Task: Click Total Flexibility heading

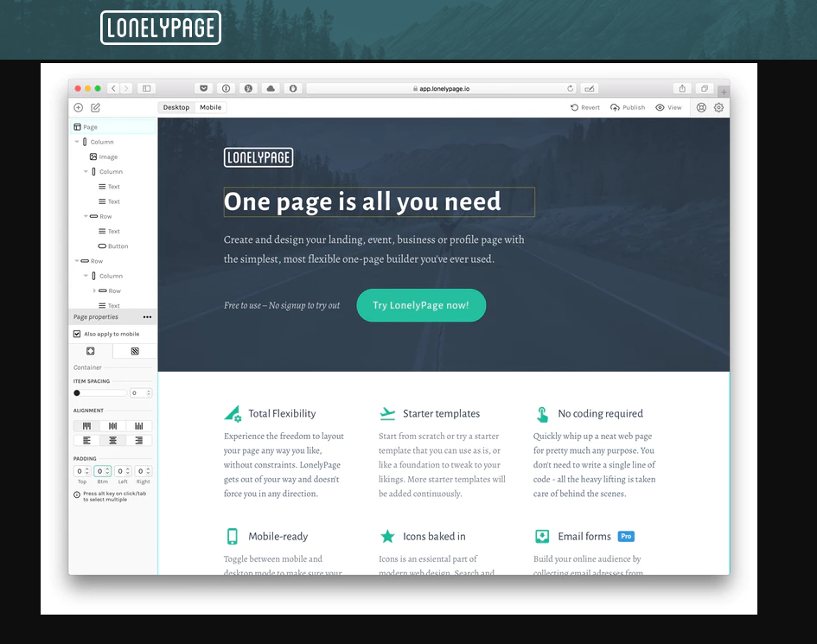Action: tap(282, 414)
